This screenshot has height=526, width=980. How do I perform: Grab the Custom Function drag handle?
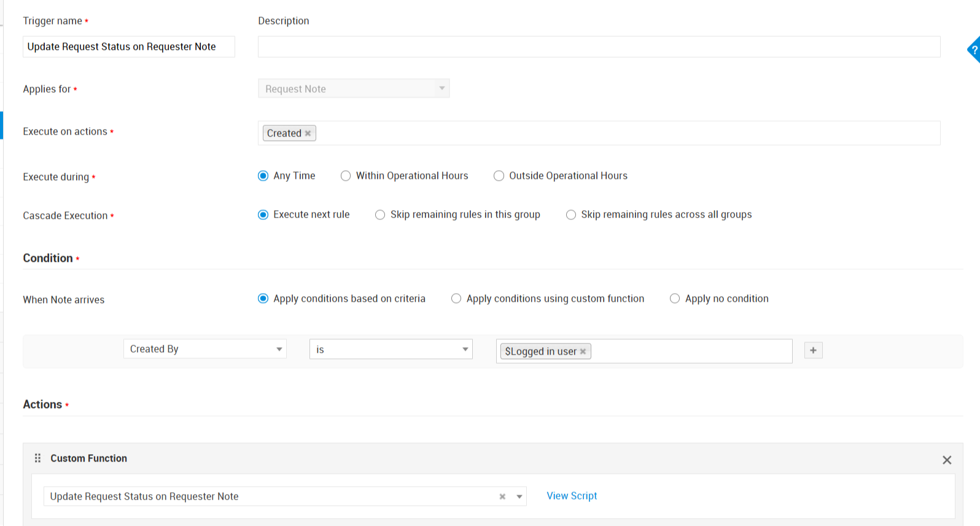click(x=37, y=458)
